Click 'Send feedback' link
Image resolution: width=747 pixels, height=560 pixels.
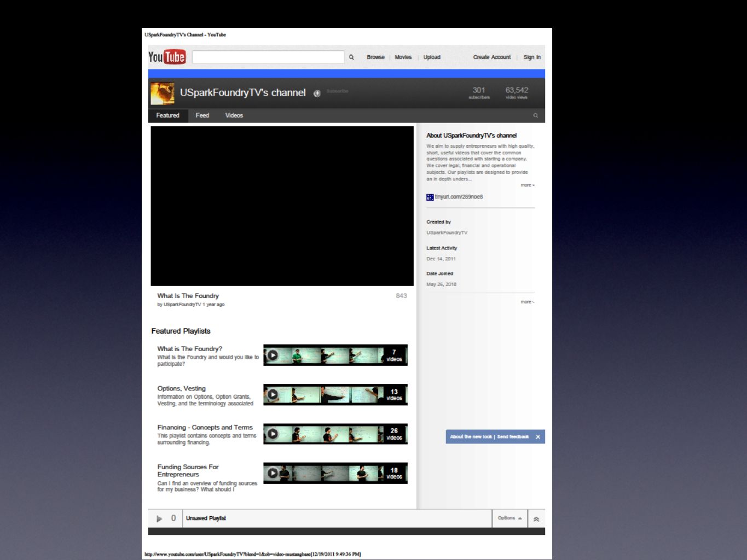pos(513,437)
